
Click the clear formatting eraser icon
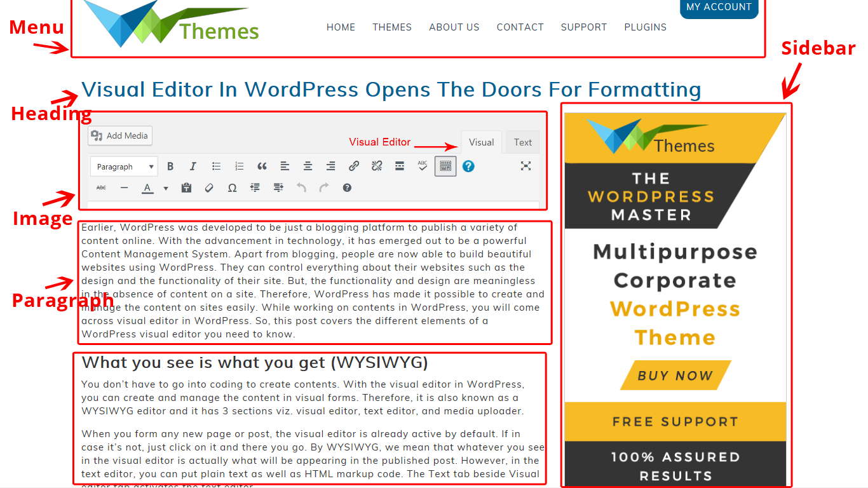coord(209,187)
